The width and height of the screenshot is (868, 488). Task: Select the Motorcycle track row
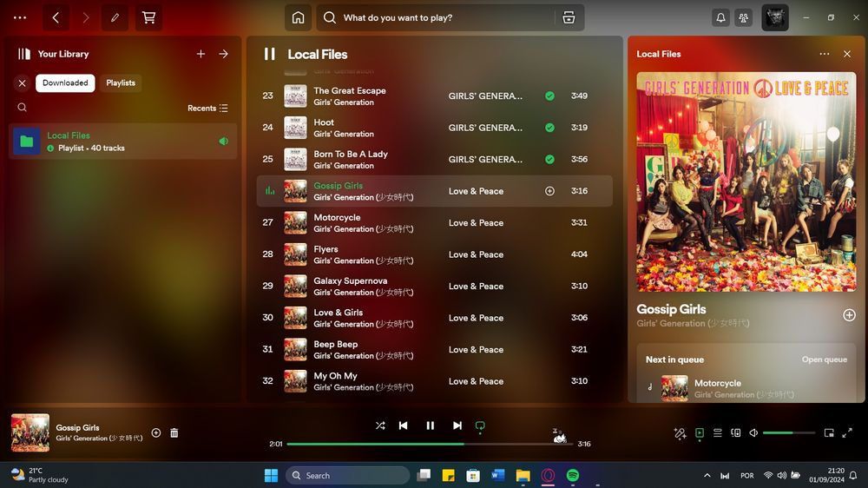click(x=434, y=222)
